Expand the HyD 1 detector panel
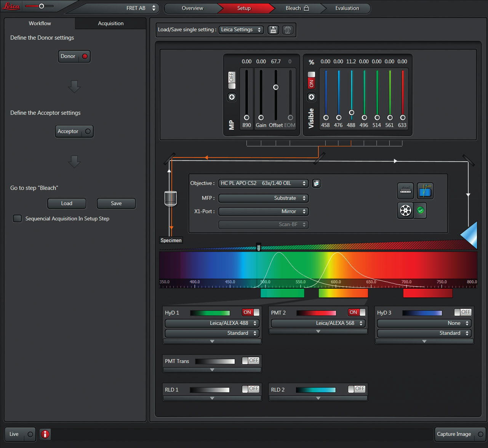 212,342
